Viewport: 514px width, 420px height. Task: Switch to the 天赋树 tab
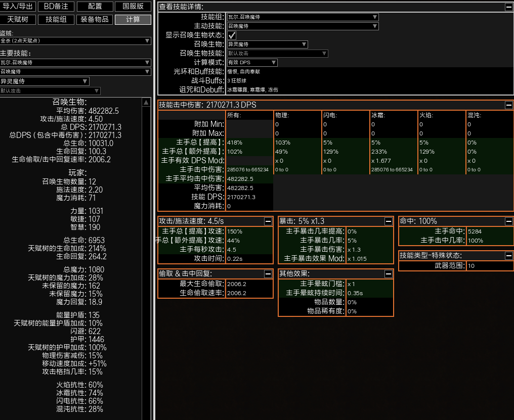(18, 20)
